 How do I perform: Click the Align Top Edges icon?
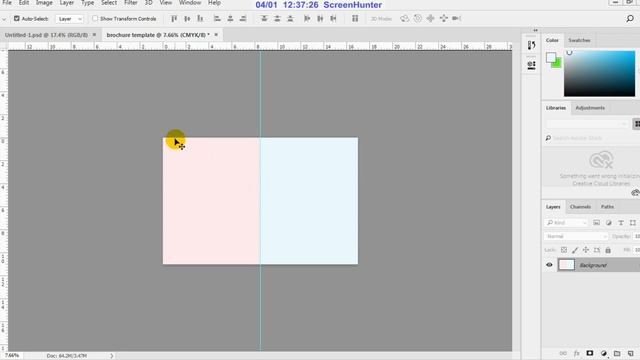(x=174, y=18)
